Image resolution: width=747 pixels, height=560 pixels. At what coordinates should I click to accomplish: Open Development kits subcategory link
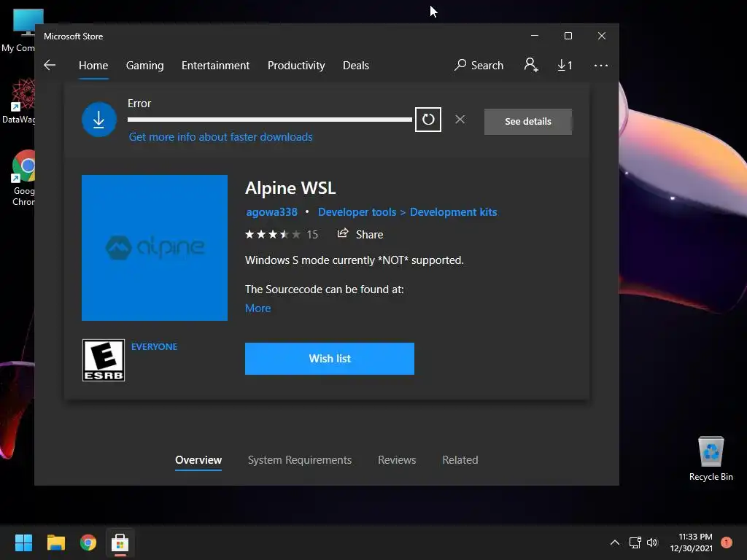[x=453, y=212]
